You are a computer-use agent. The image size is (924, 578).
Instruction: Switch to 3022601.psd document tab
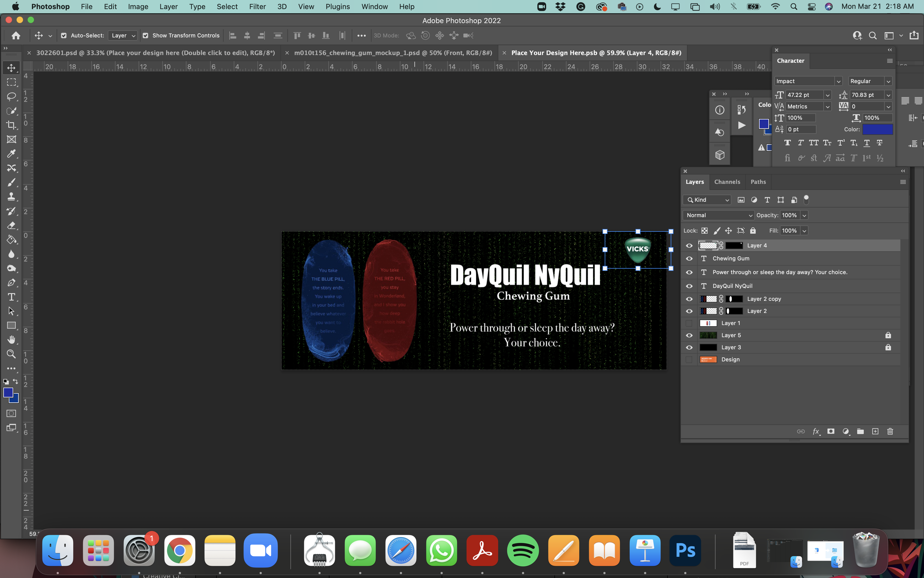coord(155,53)
